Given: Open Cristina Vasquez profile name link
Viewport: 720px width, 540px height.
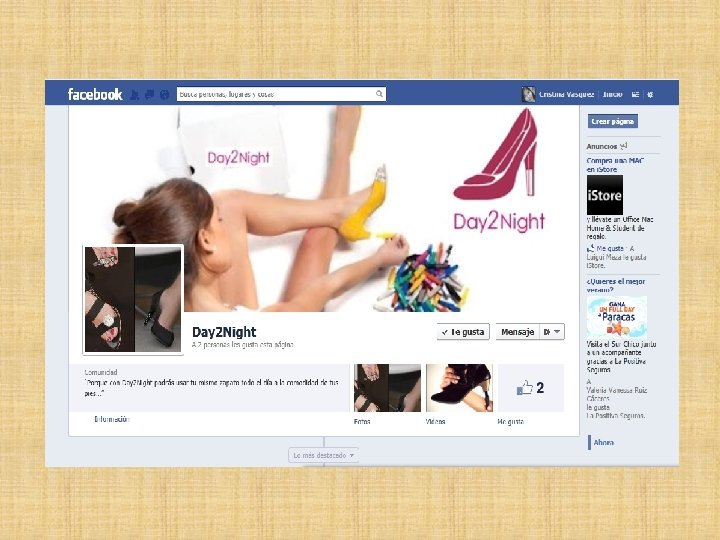Looking at the screenshot, I should (x=567, y=94).
